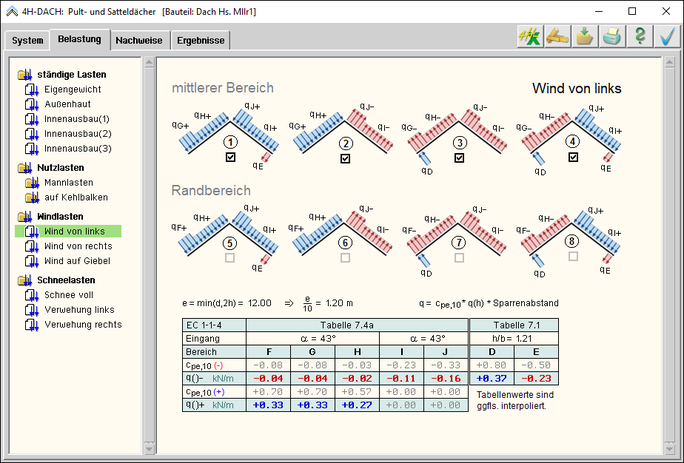Toggle the checkbox under load case 3
The width and height of the screenshot is (684, 463).
[x=458, y=158]
